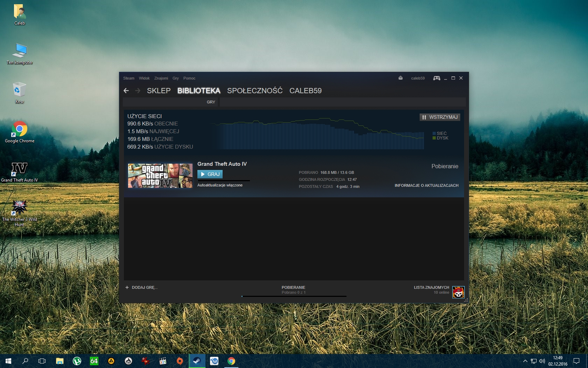The image size is (588, 368).
Task: Open the caleb59 account dropdown
Action: tap(418, 78)
